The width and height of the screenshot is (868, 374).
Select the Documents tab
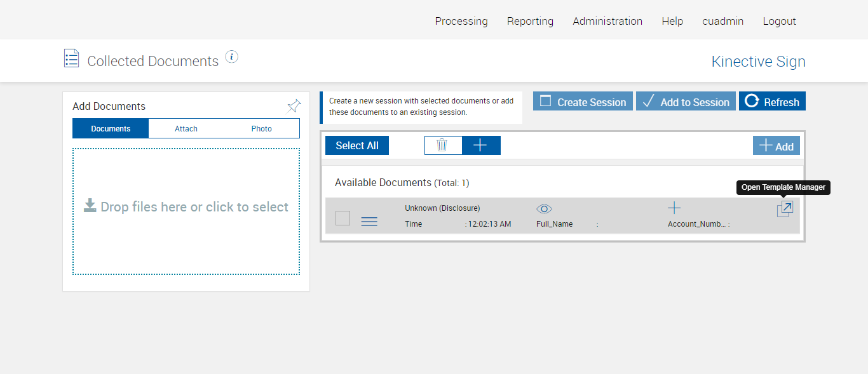pyautogui.click(x=111, y=128)
